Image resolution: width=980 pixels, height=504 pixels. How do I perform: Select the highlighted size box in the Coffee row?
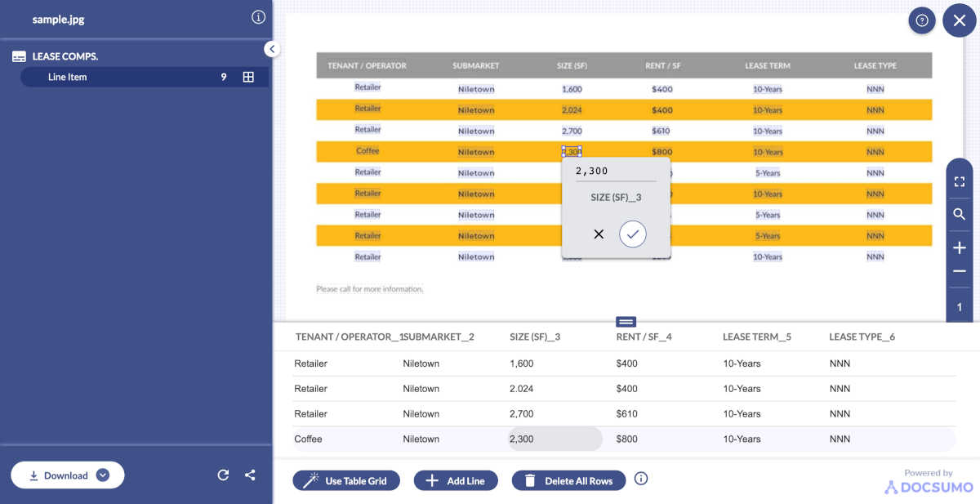(572, 151)
